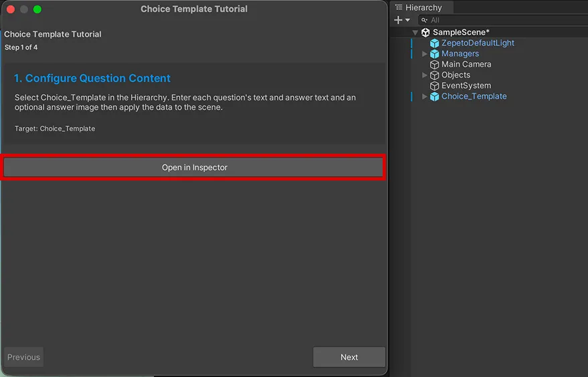The image size is (588, 377).
Task: Close the Choice Template Tutorial window
Action: pos(11,9)
